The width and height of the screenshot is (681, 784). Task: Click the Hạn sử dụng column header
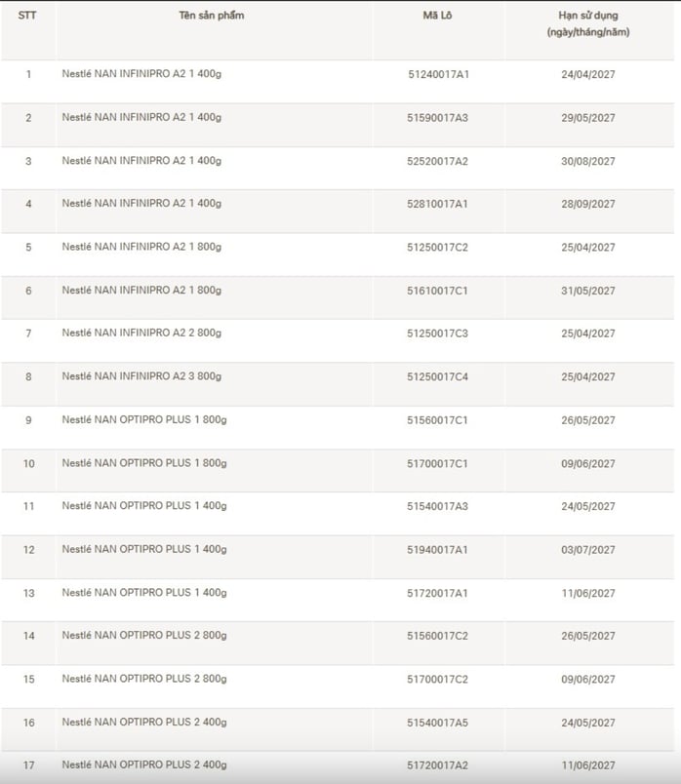tap(587, 24)
